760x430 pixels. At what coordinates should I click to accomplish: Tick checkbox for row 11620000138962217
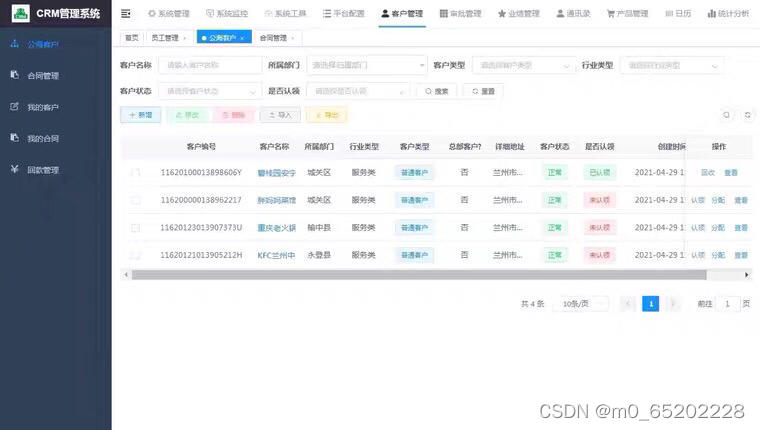tap(136, 200)
